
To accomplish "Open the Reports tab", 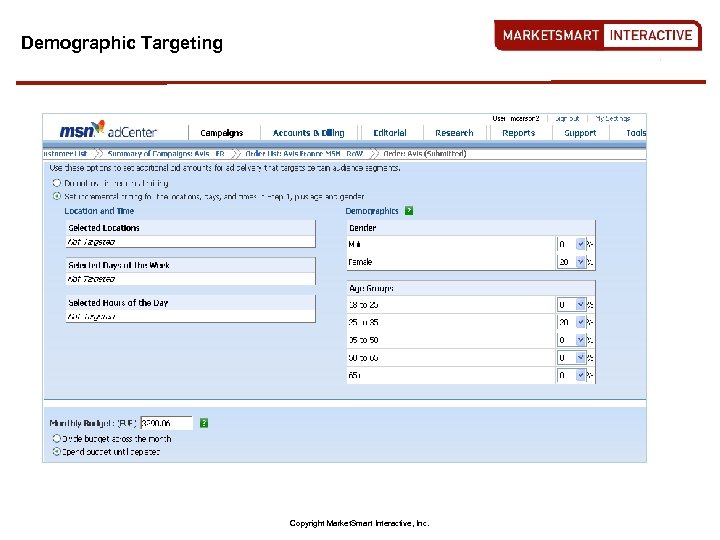I will click(x=518, y=133).
